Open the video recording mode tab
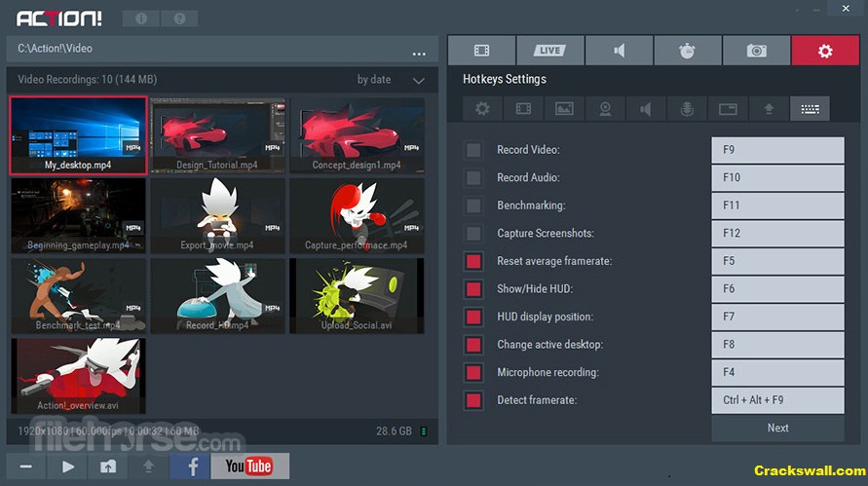 click(x=481, y=51)
